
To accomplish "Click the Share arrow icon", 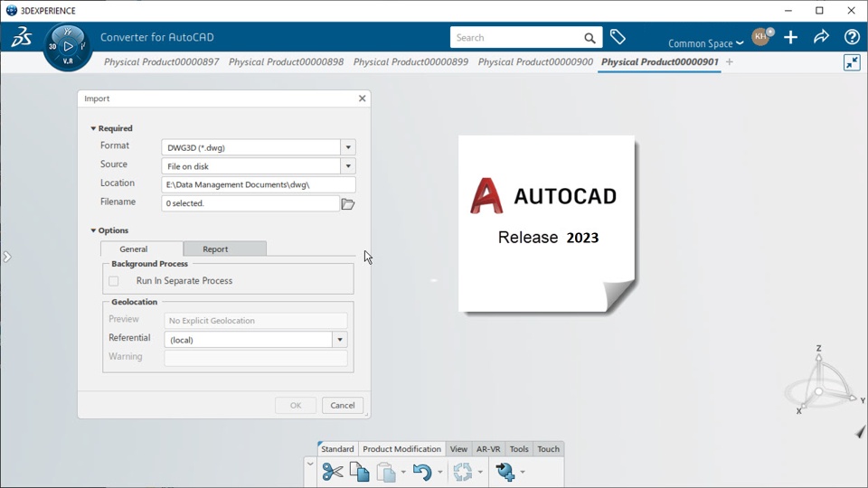I will pyautogui.click(x=821, y=37).
